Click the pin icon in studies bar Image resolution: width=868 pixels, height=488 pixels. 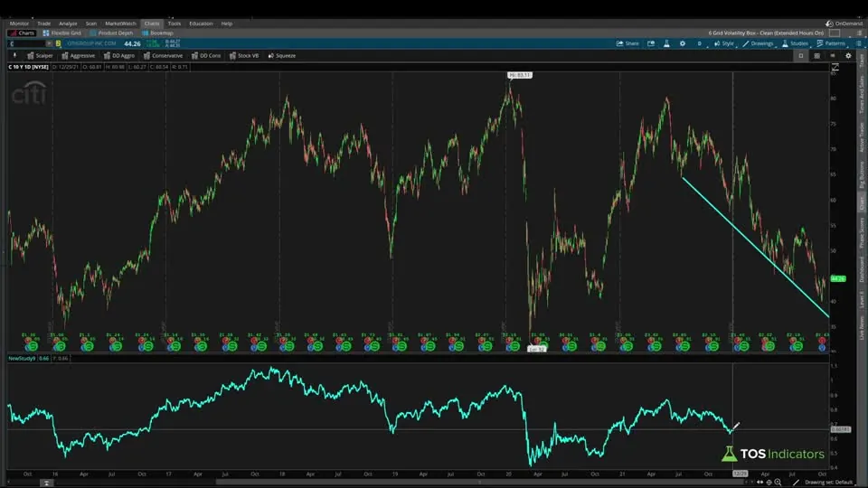click(15, 55)
